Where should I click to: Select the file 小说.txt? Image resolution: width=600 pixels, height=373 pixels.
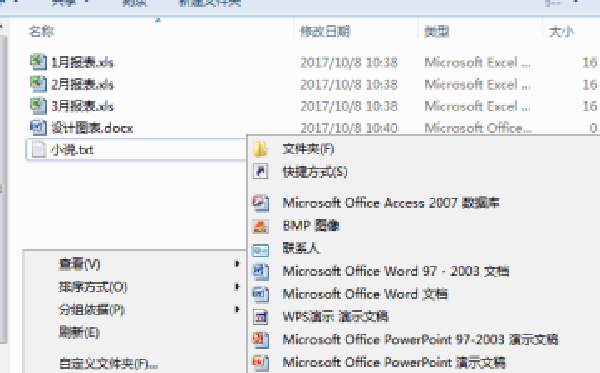coord(72,150)
